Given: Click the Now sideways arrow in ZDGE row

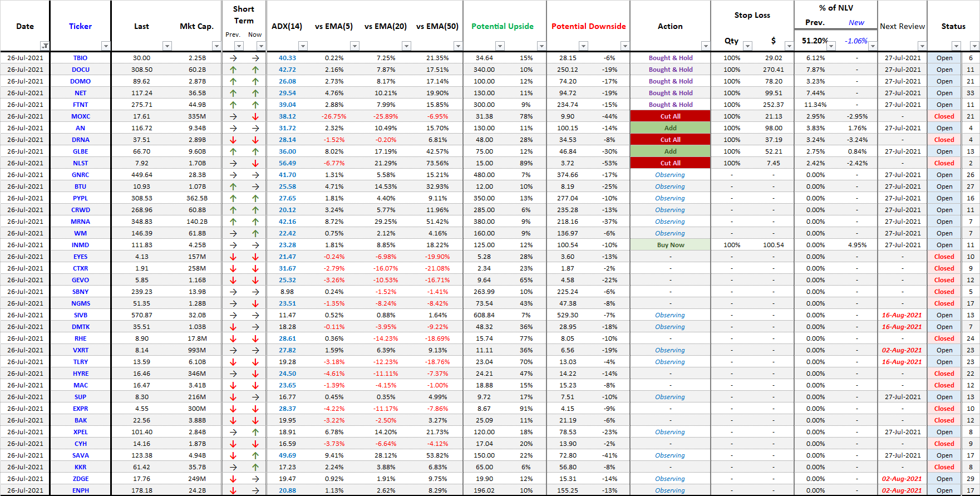Looking at the screenshot, I should (255, 479).
